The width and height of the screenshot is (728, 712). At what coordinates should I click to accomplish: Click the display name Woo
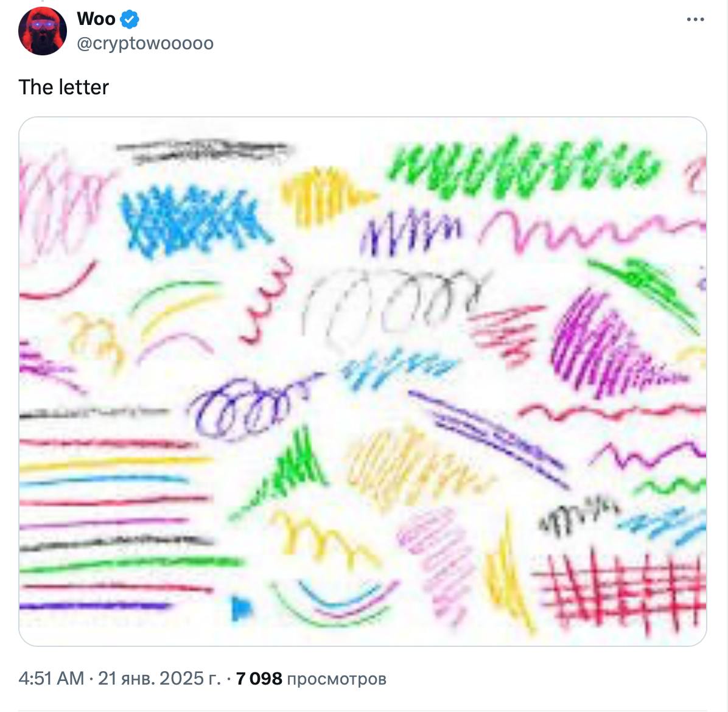point(96,19)
